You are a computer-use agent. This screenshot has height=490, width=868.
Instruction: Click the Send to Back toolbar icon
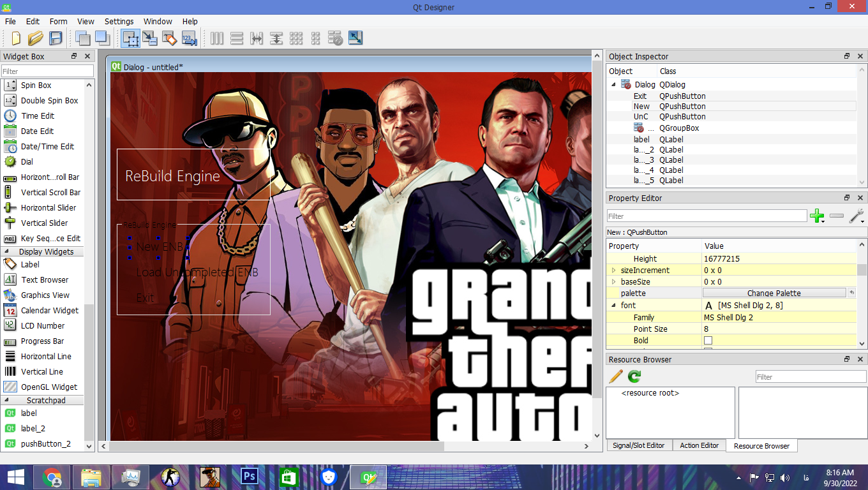tap(83, 38)
